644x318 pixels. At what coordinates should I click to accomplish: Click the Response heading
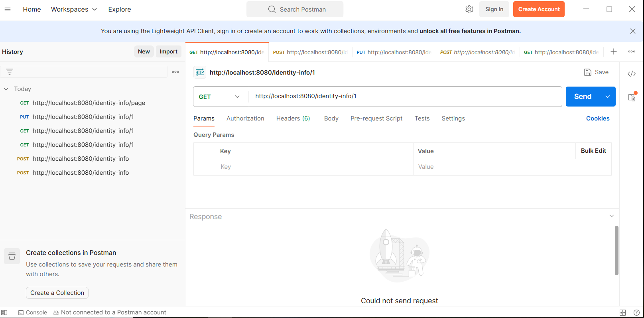tap(205, 217)
